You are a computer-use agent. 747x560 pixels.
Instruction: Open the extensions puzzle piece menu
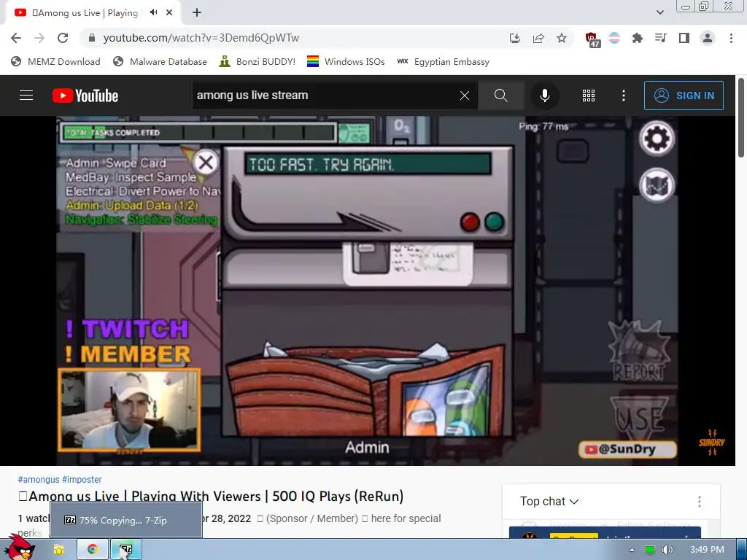(637, 38)
